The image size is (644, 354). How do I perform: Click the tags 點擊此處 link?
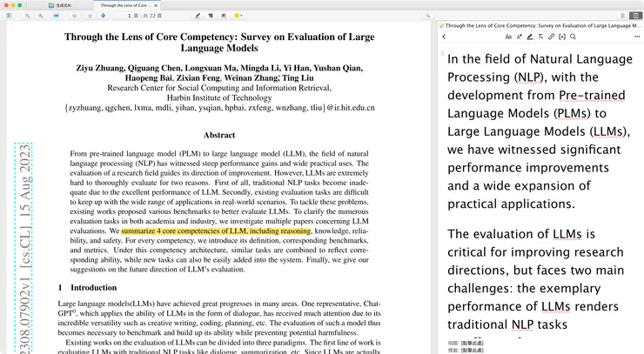(x=472, y=351)
